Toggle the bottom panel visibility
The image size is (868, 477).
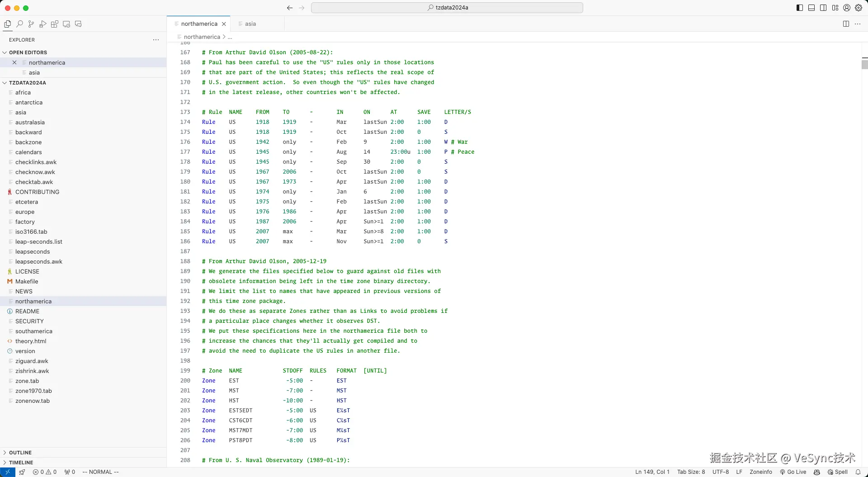point(811,8)
